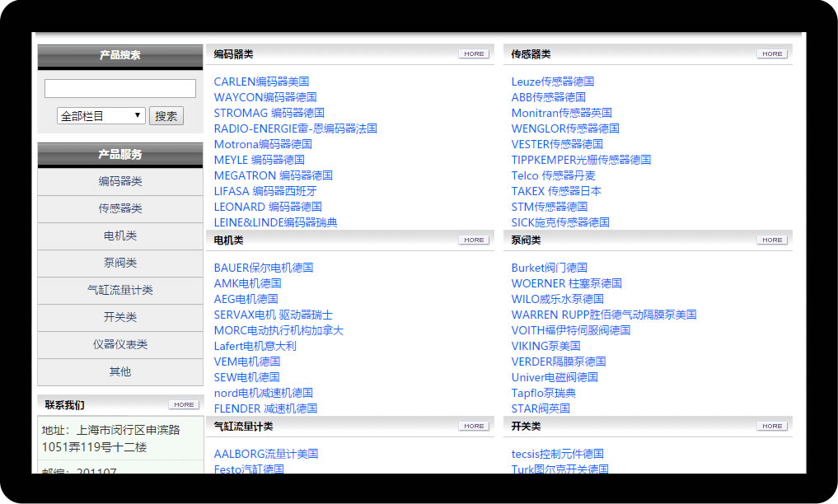Open MORC电动执行机构加拿大 link
Image resolution: width=838 pixels, height=504 pixels.
[x=279, y=330]
